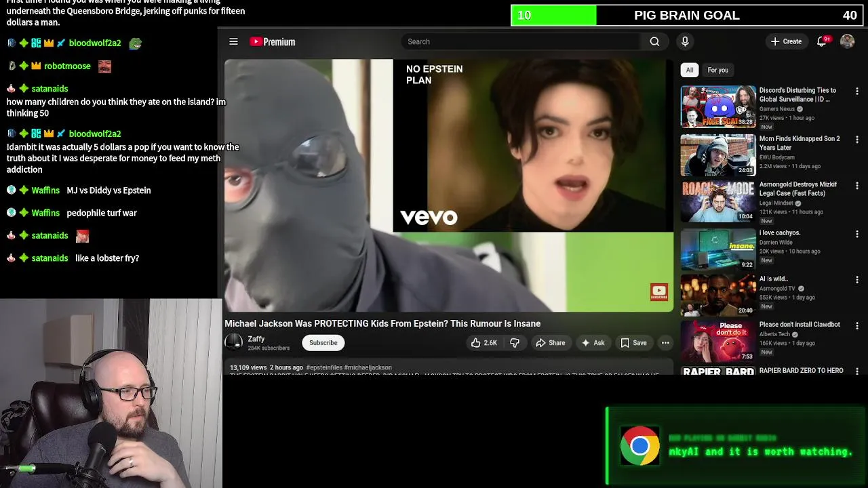Viewport: 868px width, 488px height.
Task: Open options for Mom Finds Kidnapped Son video
Action: 857,140
